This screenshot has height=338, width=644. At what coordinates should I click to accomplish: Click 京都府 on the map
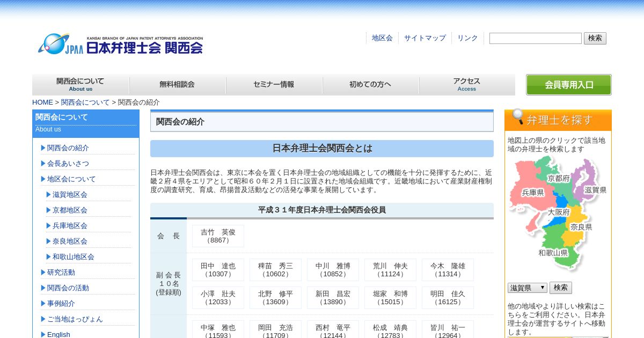(x=559, y=178)
